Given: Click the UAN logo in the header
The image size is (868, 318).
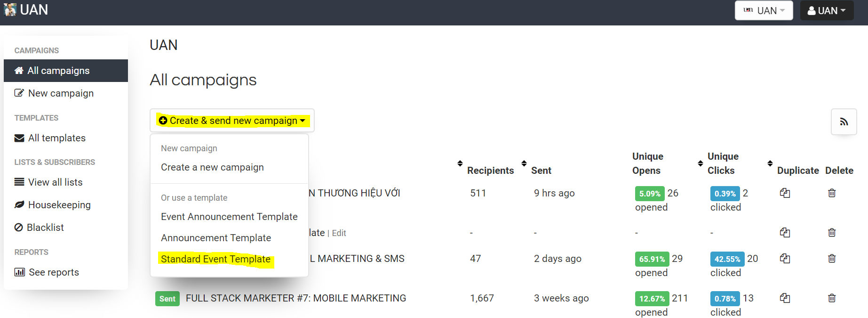Looking at the screenshot, I should point(26,10).
